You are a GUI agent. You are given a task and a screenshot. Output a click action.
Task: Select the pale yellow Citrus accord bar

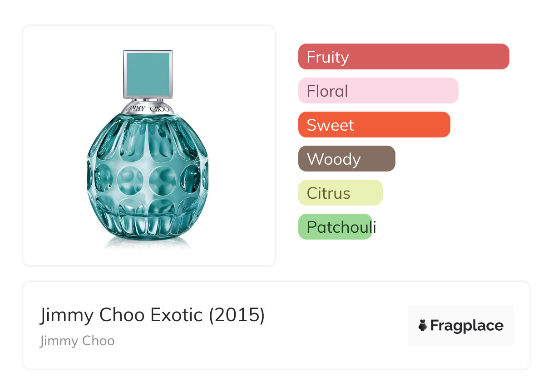pyautogui.click(x=340, y=193)
